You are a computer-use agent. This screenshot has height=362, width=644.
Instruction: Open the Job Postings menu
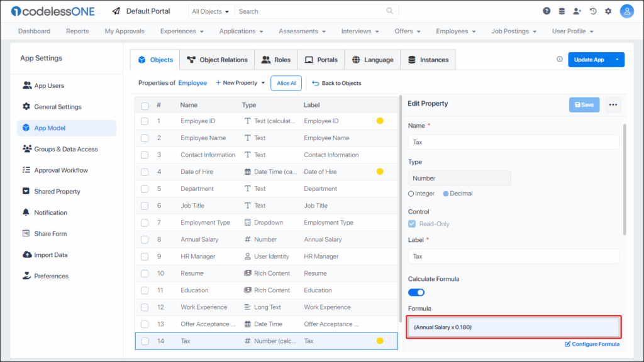[514, 31]
